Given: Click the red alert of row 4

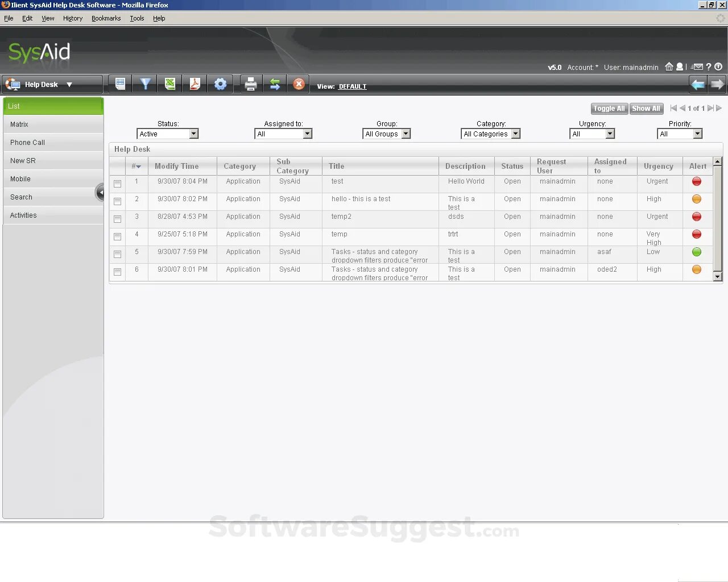Looking at the screenshot, I should coord(696,235).
